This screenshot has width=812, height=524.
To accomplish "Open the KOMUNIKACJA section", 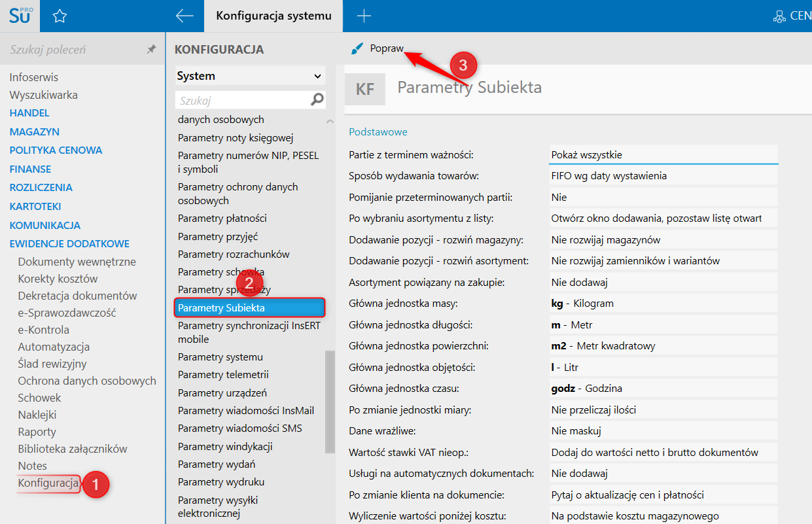I will [44, 225].
